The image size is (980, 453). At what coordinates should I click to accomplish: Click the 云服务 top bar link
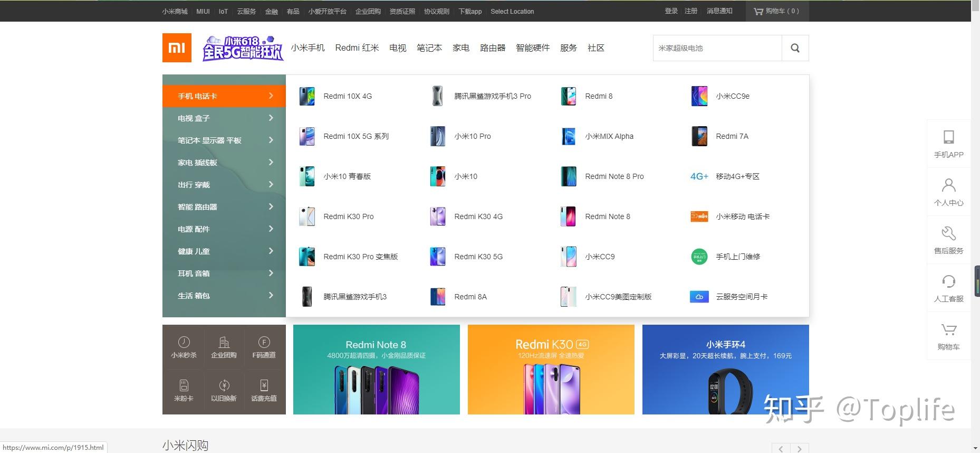point(246,12)
